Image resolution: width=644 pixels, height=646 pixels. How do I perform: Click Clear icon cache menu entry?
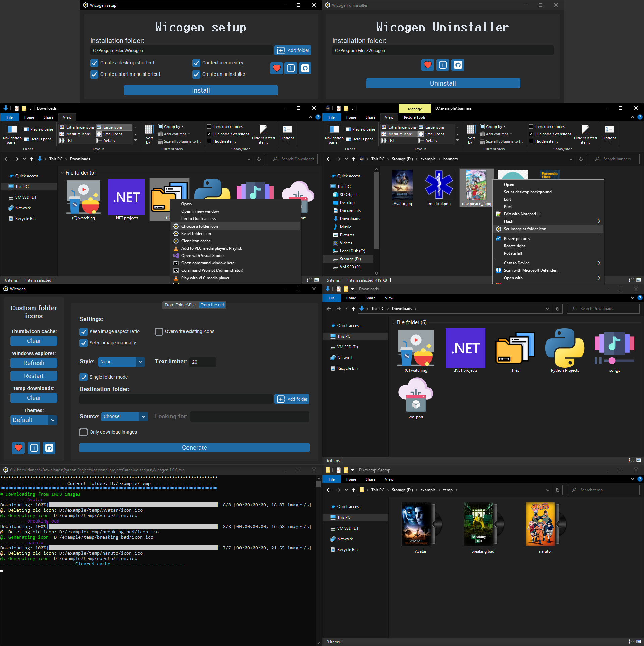coord(235,241)
